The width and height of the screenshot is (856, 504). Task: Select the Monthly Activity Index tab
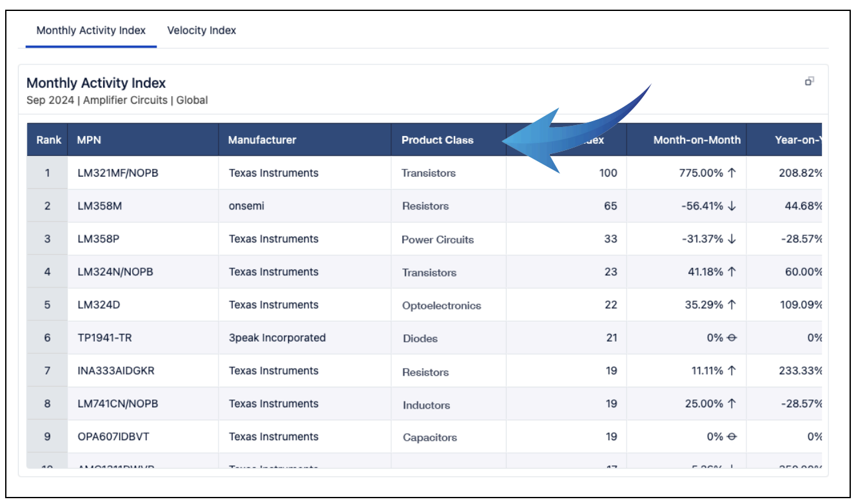tap(91, 30)
